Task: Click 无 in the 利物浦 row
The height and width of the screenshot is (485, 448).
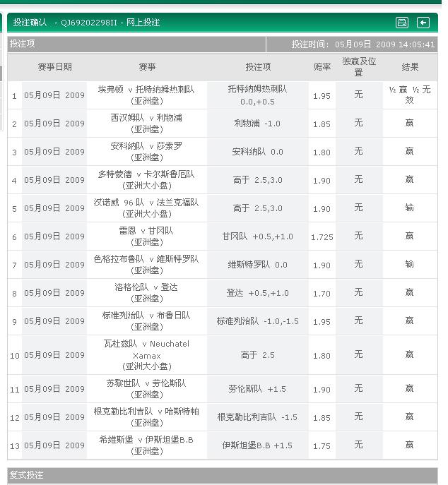Action: tap(358, 123)
